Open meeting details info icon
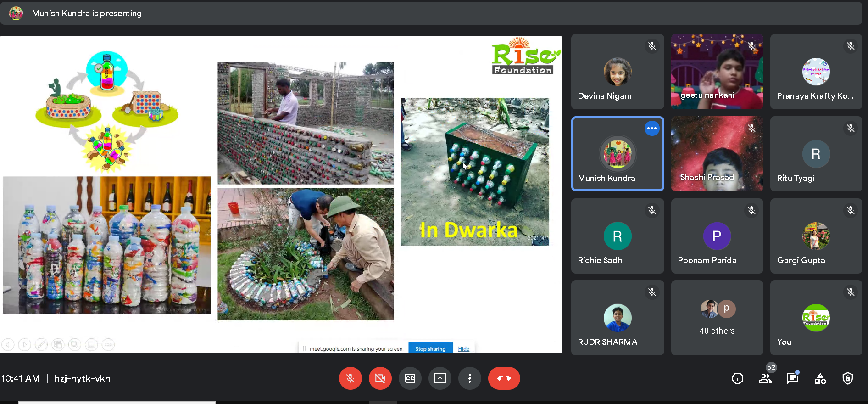 pyautogui.click(x=737, y=378)
